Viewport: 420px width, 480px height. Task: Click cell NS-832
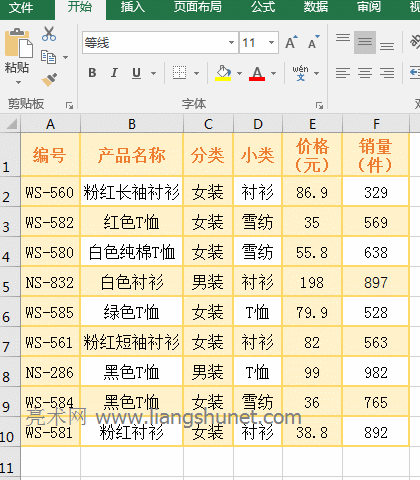pyautogui.click(x=50, y=282)
